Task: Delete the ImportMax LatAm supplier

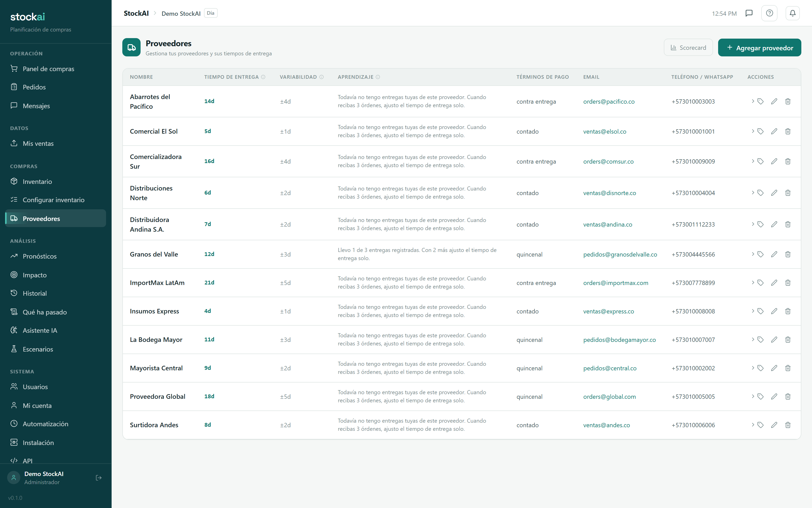Action: [788, 282]
